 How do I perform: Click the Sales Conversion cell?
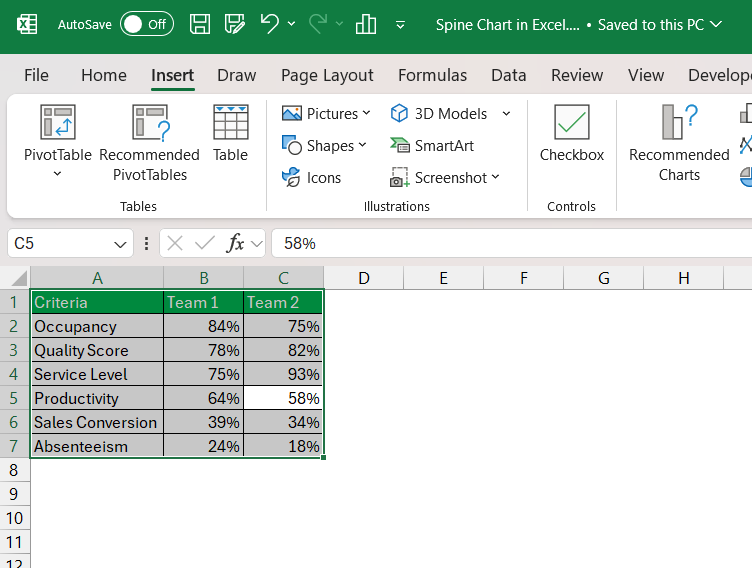97,422
